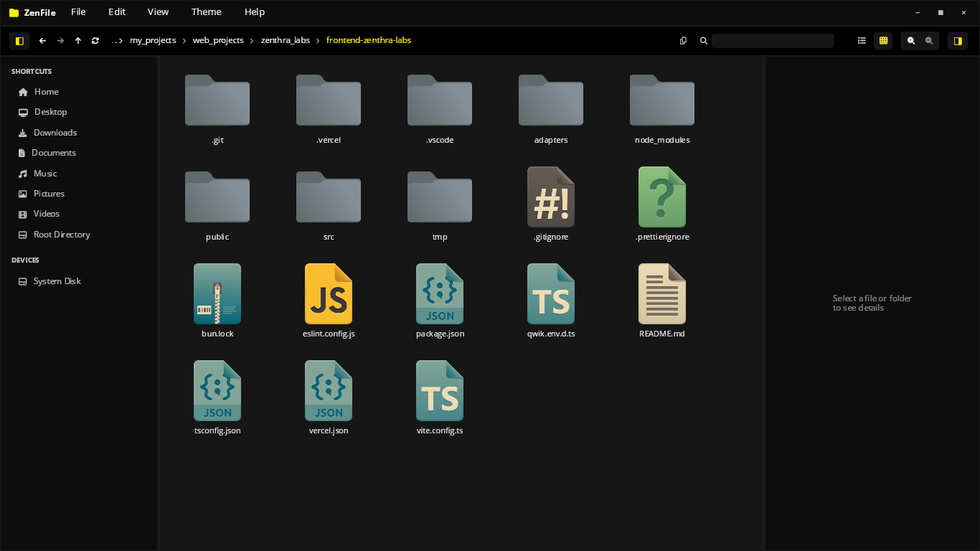Select the README.md file
This screenshot has width=980, height=551.
click(x=662, y=302)
